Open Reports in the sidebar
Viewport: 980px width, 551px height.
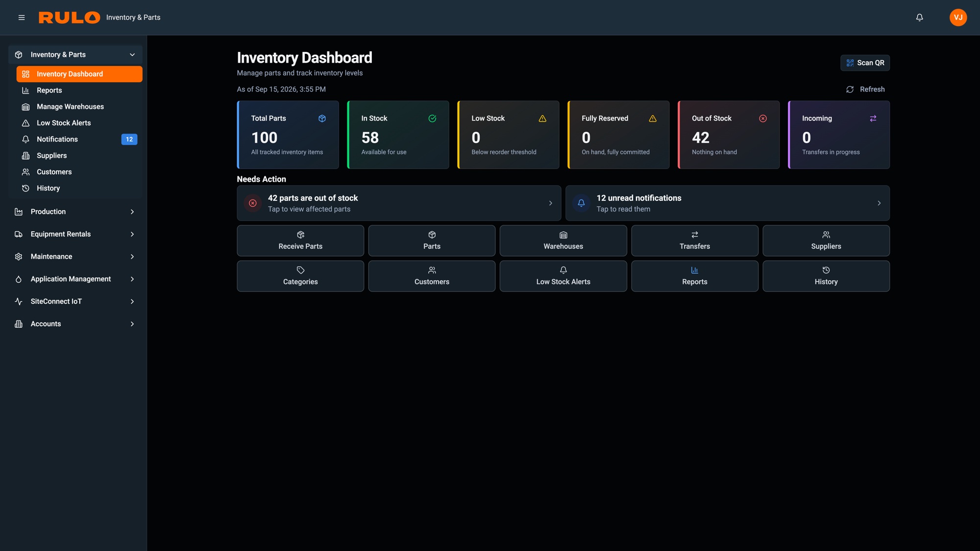click(x=79, y=91)
